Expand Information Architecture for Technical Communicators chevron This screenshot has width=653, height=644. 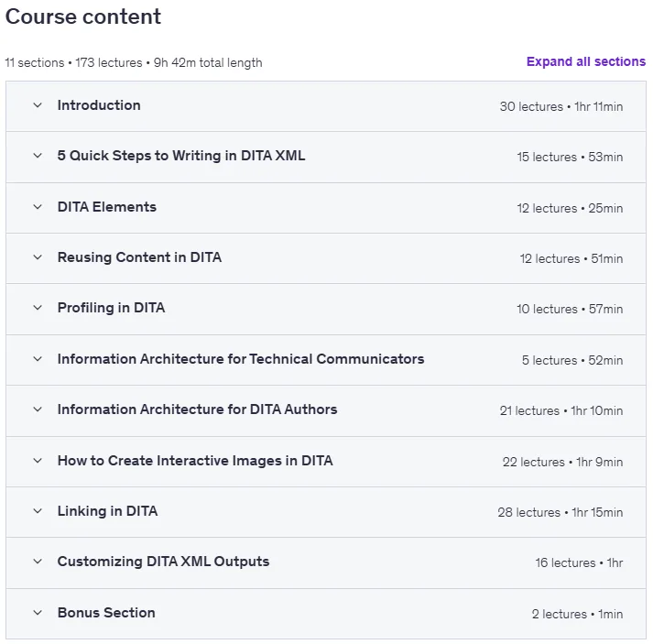[x=38, y=359]
